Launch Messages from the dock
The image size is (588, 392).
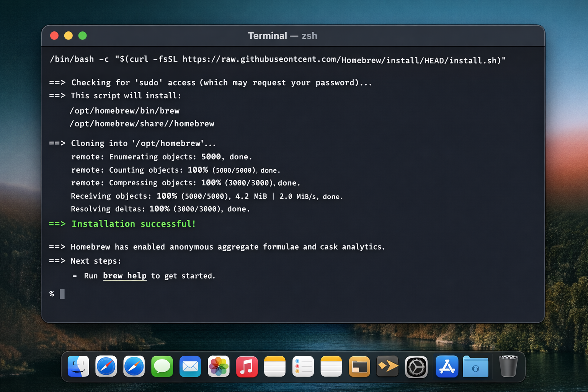point(162,366)
